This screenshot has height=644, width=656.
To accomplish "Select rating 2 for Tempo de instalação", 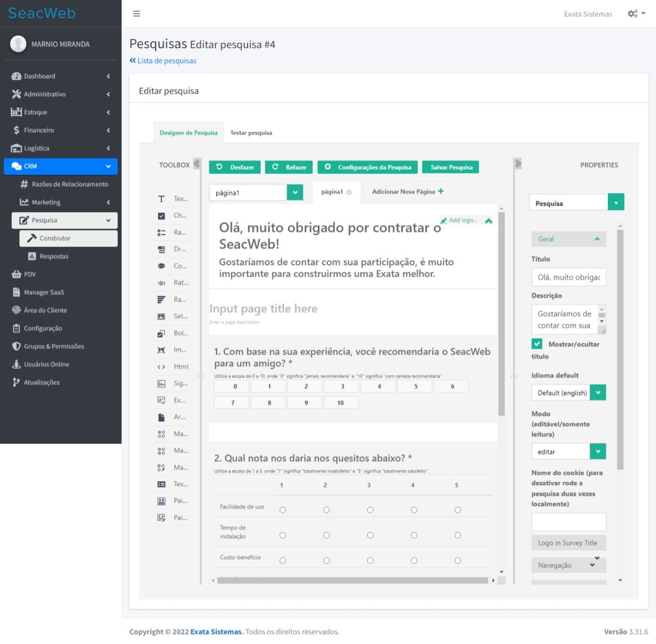I will click(x=326, y=536).
